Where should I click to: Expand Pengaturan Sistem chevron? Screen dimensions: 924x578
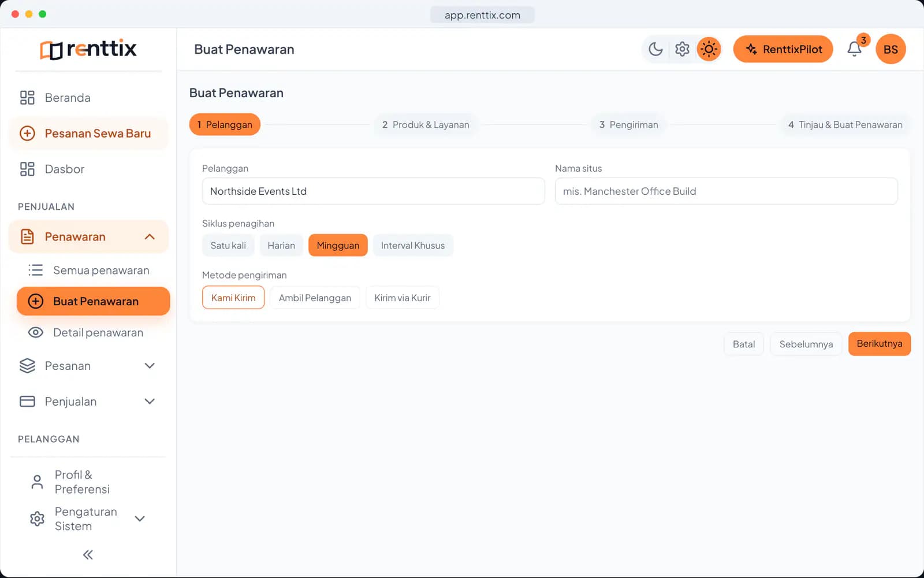coord(140,518)
